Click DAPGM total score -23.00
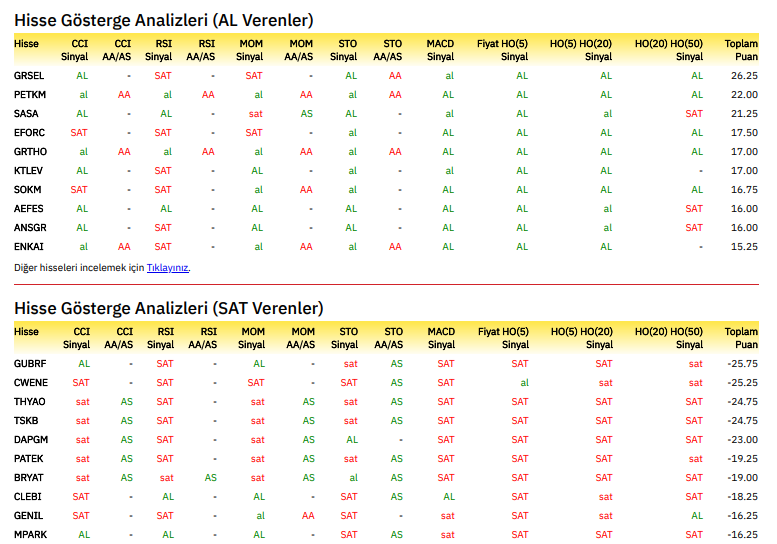Screen dimensions: 777x544 pyautogui.click(x=743, y=440)
